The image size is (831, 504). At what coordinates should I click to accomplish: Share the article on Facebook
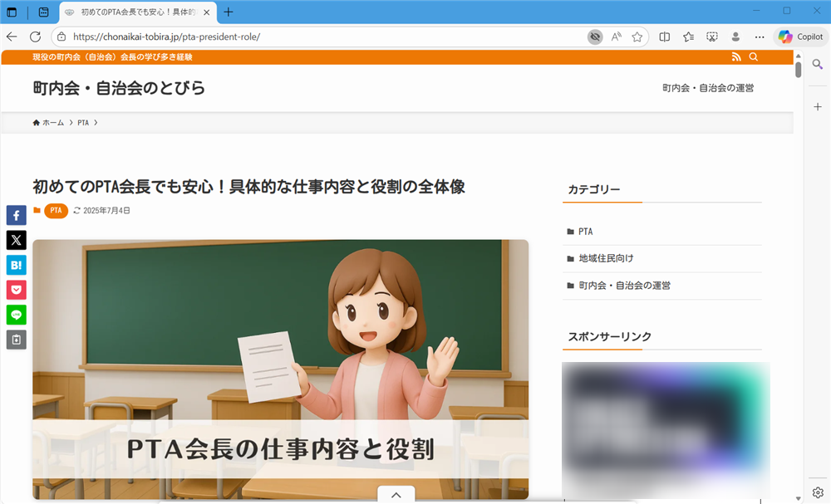pos(16,215)
